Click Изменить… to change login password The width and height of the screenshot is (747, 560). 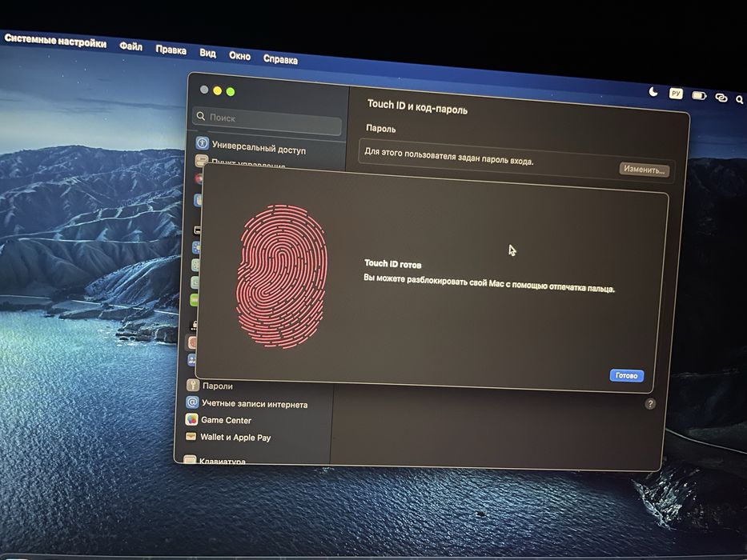[644, 169]
